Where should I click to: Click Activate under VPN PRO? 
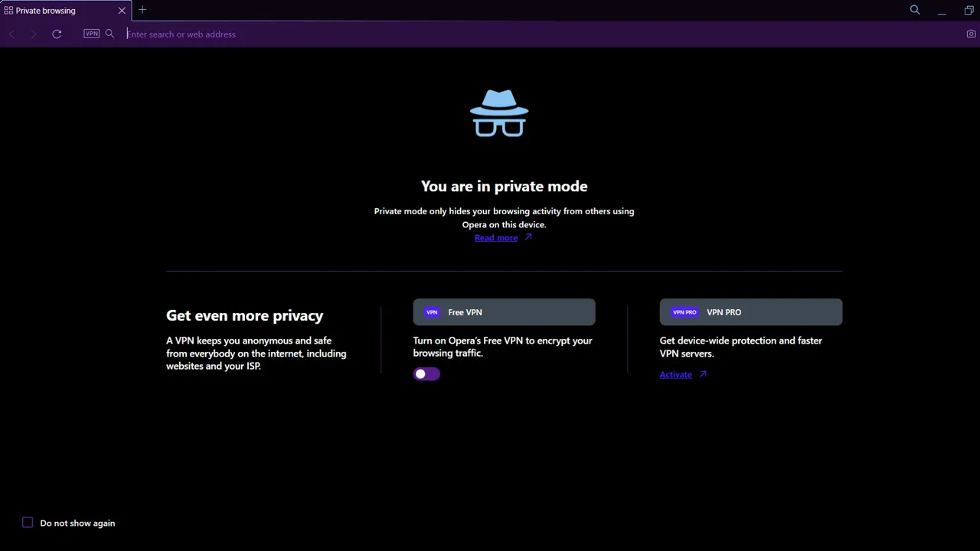point(676,374)
